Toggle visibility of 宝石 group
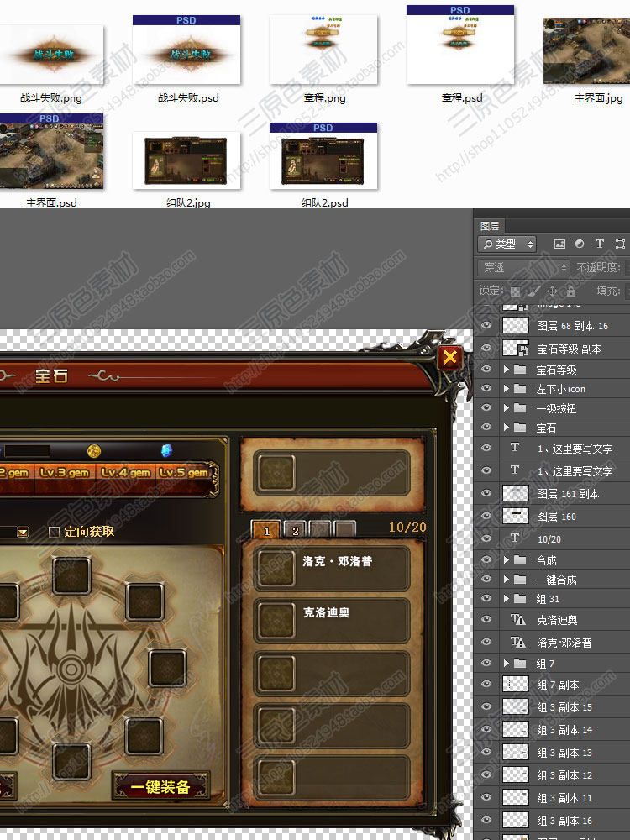Screen dimensions: 630x840 [x=486, y=427]
